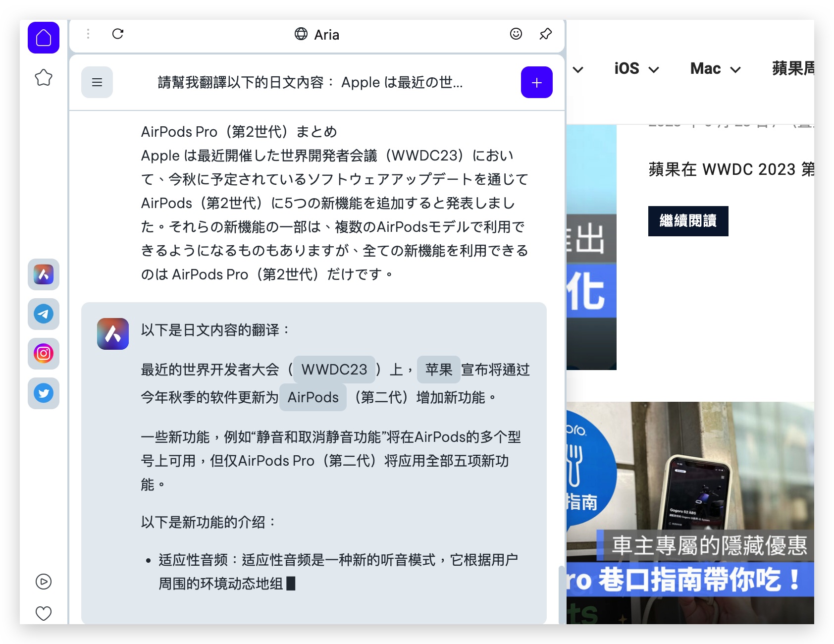Open the blue article thumbnail image
Image resolution: width=834 pixels, height=644 pixels.
(x=591, y=247)
